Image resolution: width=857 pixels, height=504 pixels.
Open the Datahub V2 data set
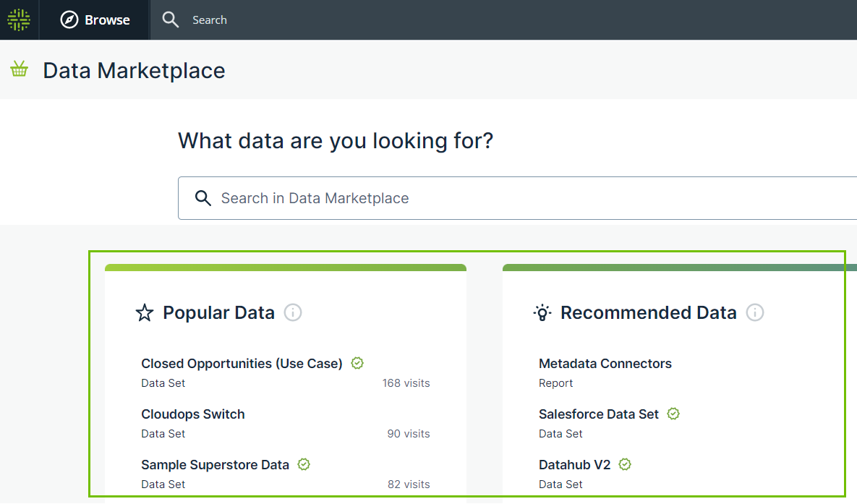[574, 465]
